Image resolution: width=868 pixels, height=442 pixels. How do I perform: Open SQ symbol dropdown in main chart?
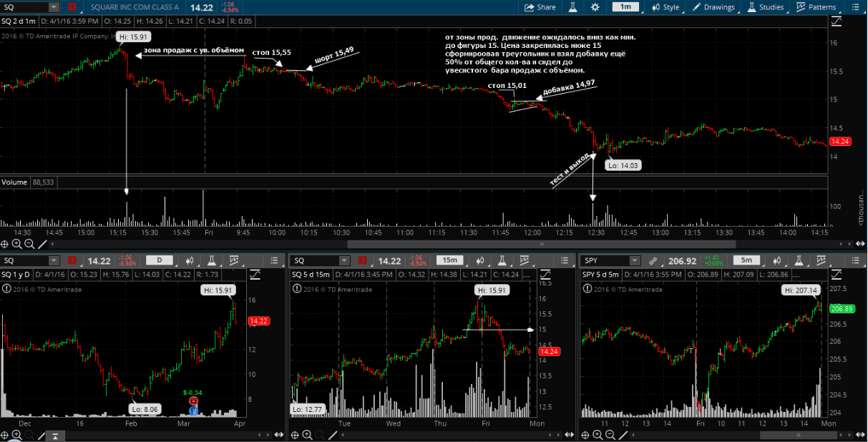point(54,7)
